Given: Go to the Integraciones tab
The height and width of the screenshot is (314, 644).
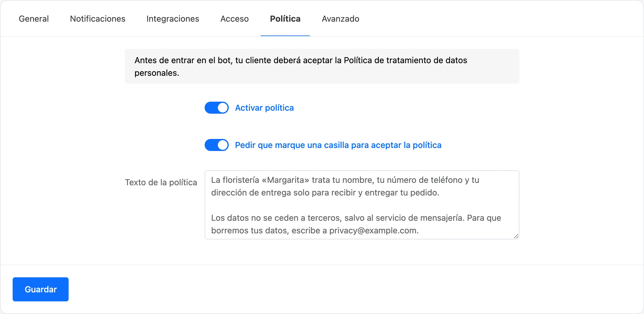Looking at the screenshot, I should tap(173, 19).
